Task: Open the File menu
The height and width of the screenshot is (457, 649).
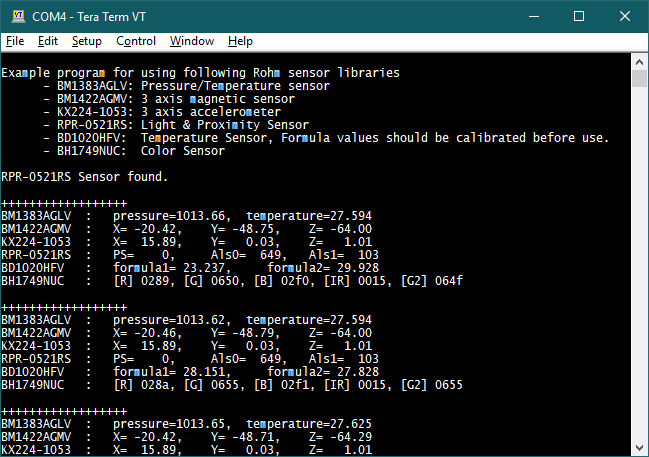Action: pyautogui.click(x=15, y=41)
